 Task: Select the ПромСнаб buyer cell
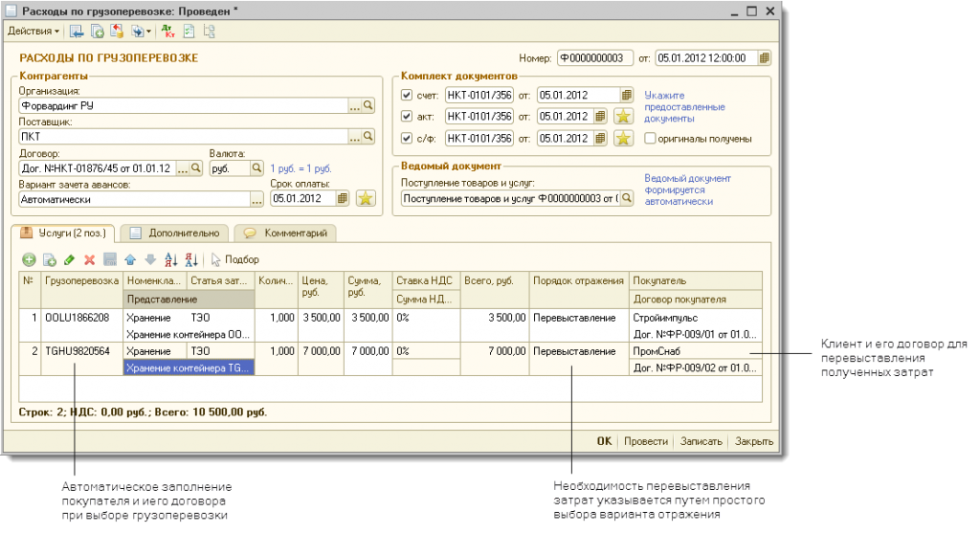[696, 351]
